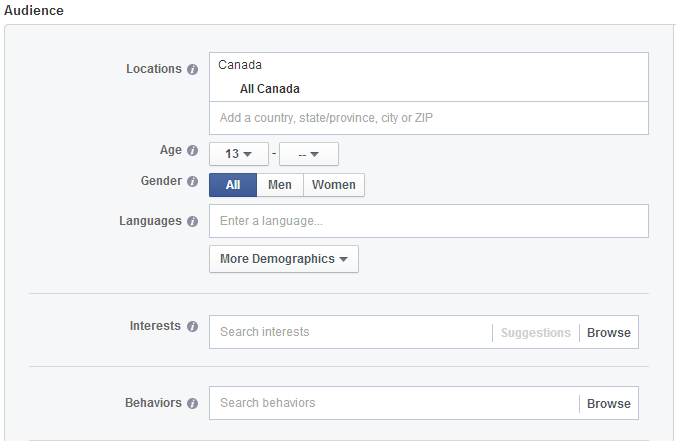The width and height of the screenshot is (676, 441).
Task: Click the Languages info icon
Action: tap(192, 222)
